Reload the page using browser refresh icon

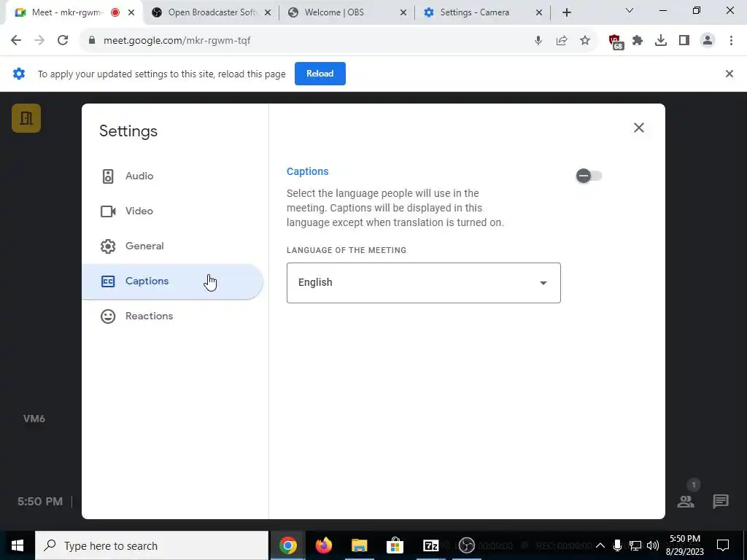click(x=63, y=41)
